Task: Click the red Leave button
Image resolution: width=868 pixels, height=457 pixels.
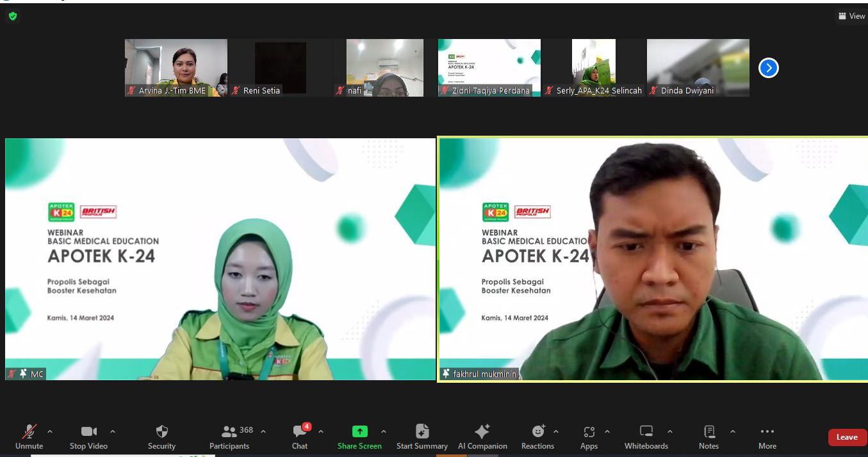Action: pos(847,437)
